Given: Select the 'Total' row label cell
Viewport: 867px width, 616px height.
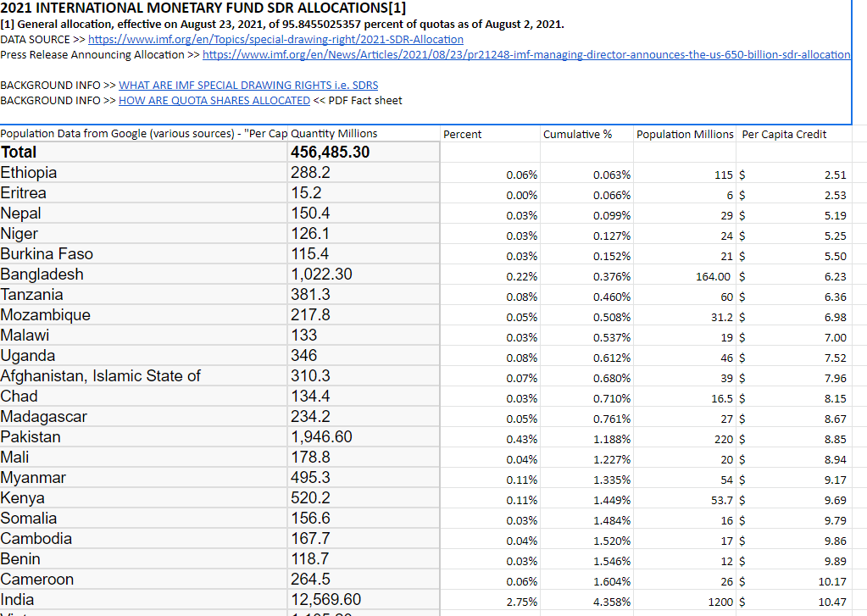Looking at the screenshot, I should [144, 152].
